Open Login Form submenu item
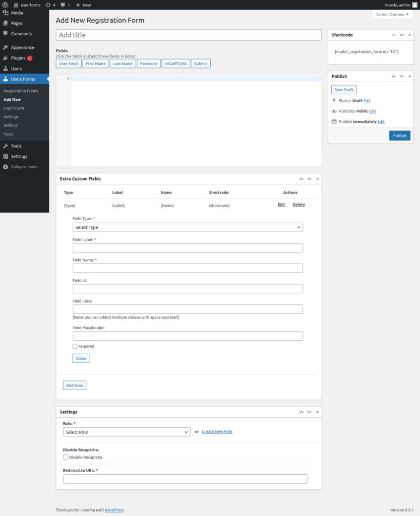Screen dimensions: 420x516 tap(14, 108)
